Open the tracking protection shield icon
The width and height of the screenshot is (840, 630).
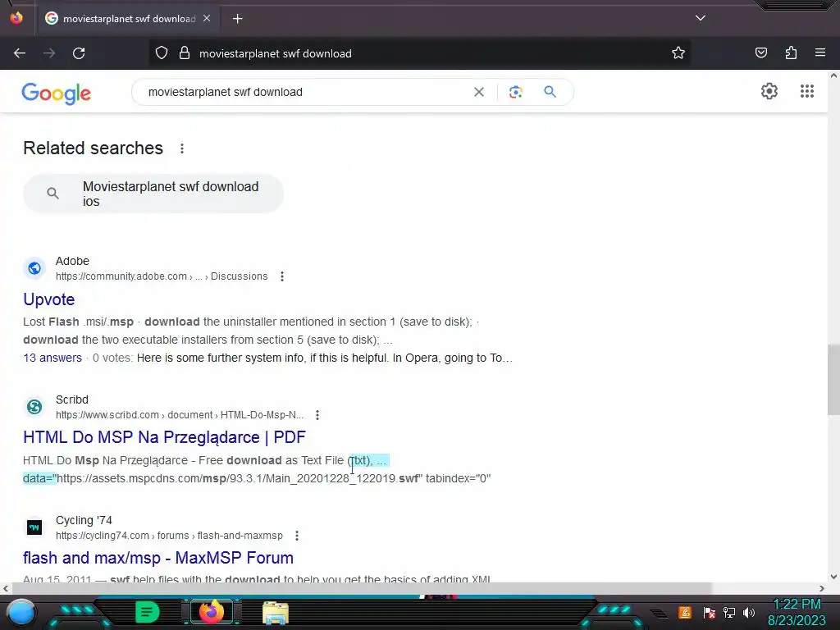point(162,53)
